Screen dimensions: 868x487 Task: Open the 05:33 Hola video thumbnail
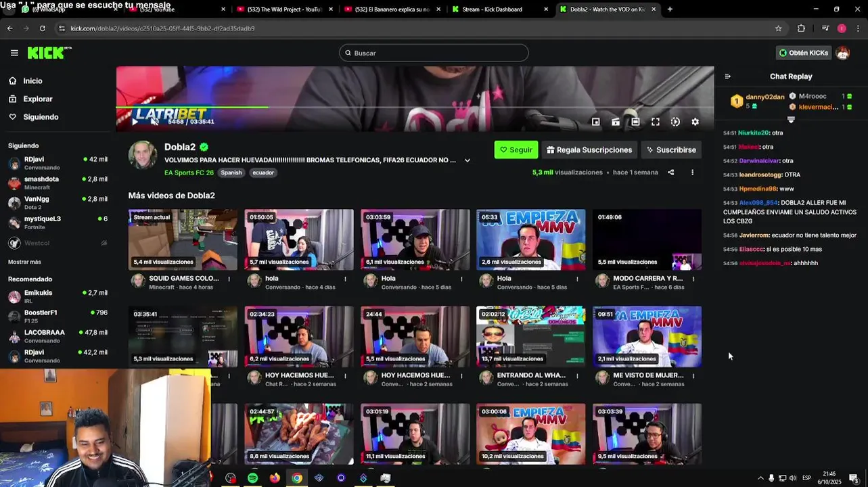(x=530, y=239)
